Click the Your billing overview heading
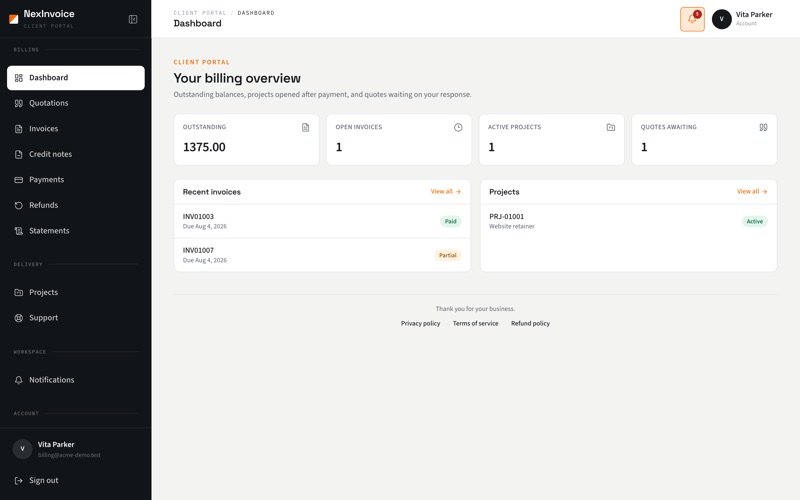800x500 pixels. pyautogui.click(x=237, y=79)
